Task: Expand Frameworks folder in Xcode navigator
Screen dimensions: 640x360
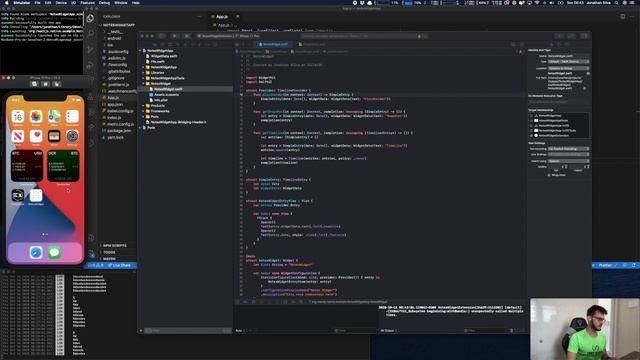Action: (x=144, y=111)
